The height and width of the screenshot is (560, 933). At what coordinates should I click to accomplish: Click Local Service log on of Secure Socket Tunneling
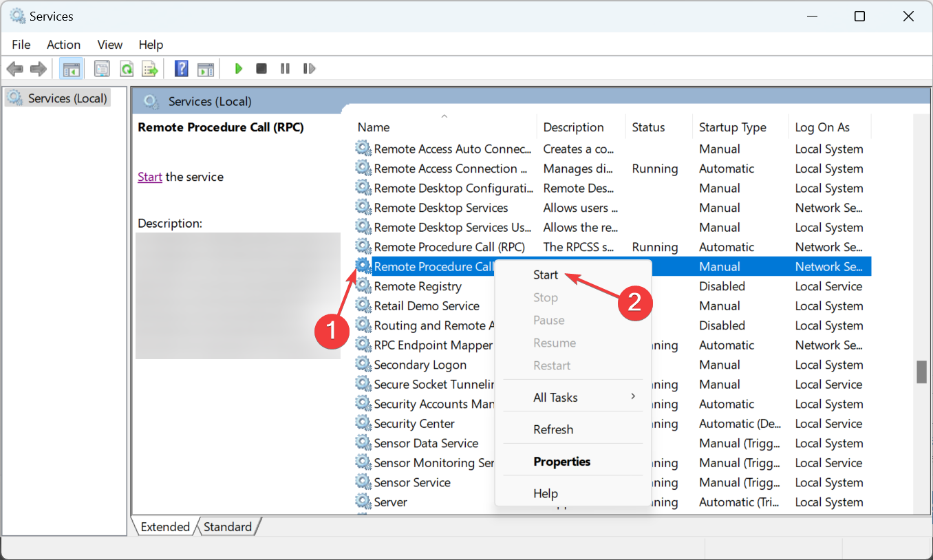pos(828,384)
